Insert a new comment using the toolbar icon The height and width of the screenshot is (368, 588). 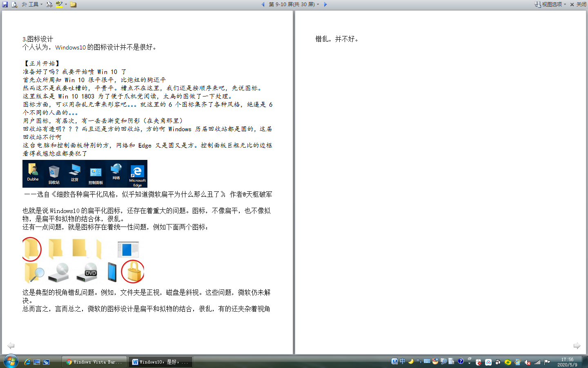click(x=73, y=4)
